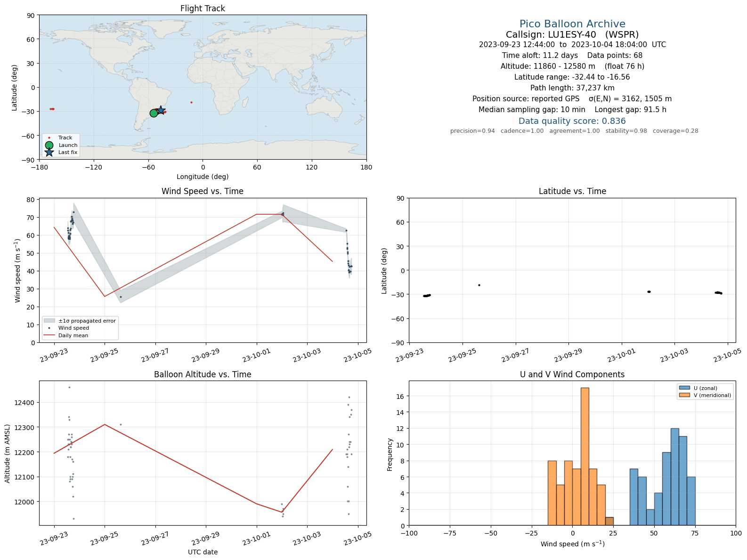Click the red Daily mean line sample in the legend
The height and width of the screenshot is (560, 747).
click(49, 335)
